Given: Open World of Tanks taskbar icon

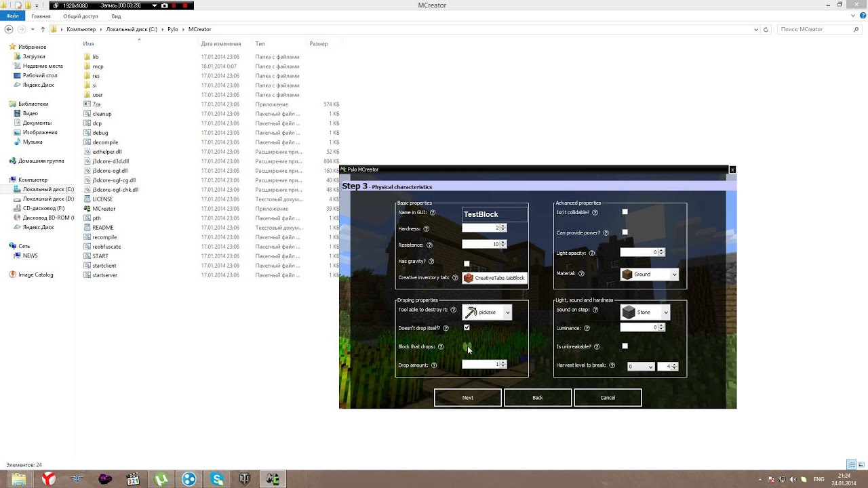Looking at the screenshot, I should point(245,479).
